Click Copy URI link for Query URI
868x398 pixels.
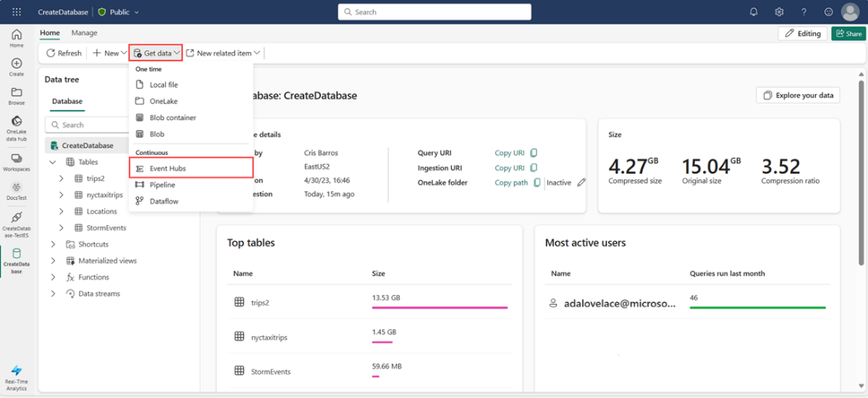click(509, 152)
